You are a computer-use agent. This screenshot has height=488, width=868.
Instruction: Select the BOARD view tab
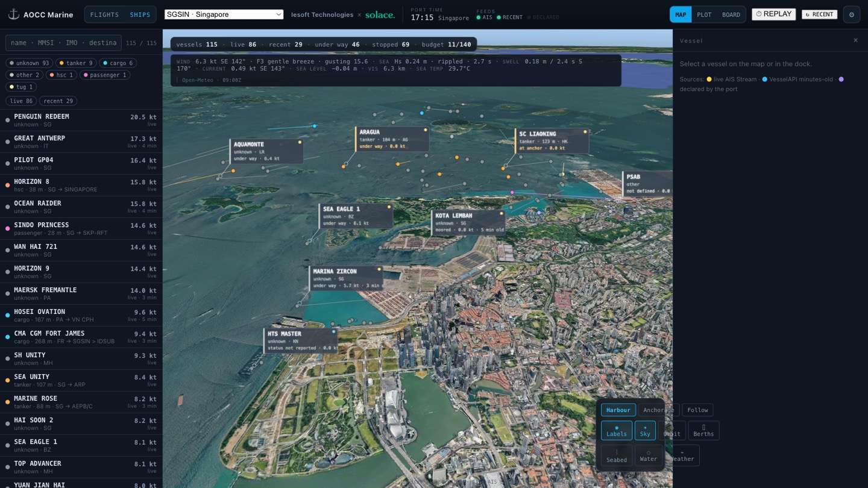[731, 14]
